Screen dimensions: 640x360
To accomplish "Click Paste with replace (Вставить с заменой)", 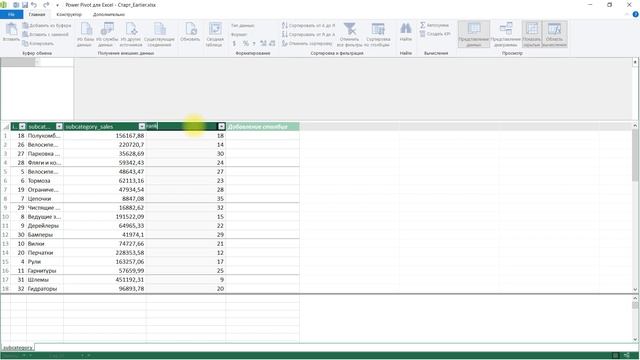I will click(x=45, y=34).
